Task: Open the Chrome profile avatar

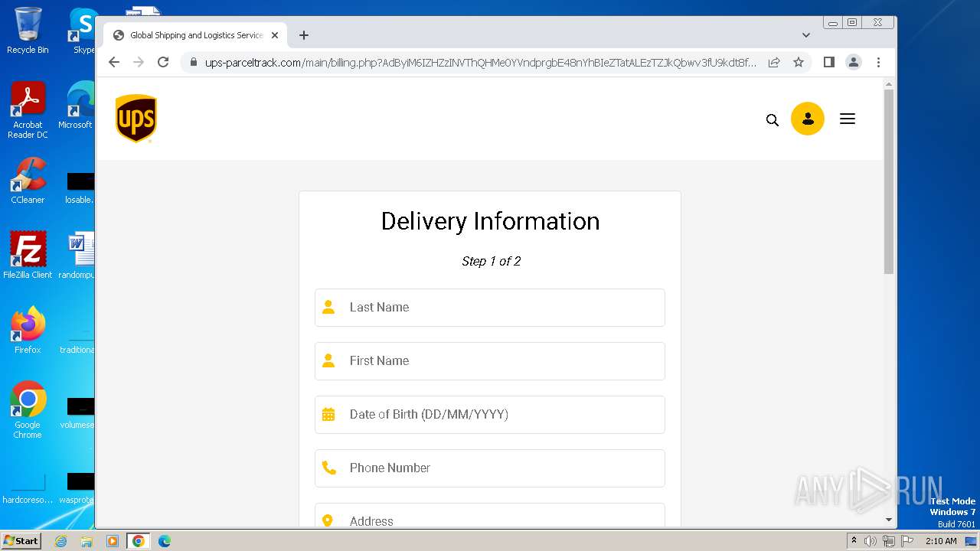Action: (854, 62)
